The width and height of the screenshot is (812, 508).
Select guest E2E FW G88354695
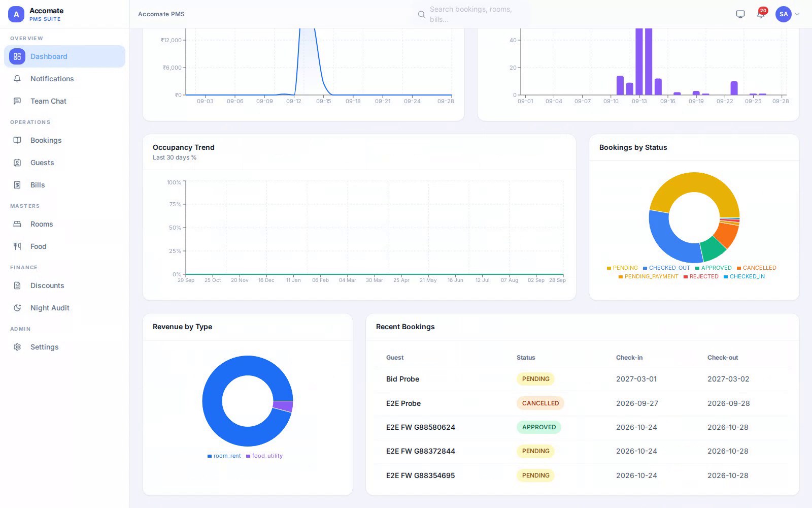[421, 475]
